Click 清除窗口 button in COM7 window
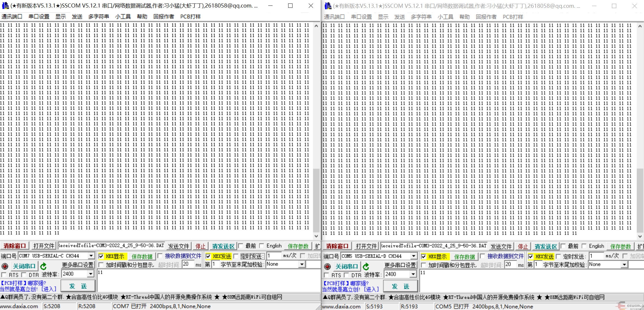Screen dimensions: 644x310 15,246
